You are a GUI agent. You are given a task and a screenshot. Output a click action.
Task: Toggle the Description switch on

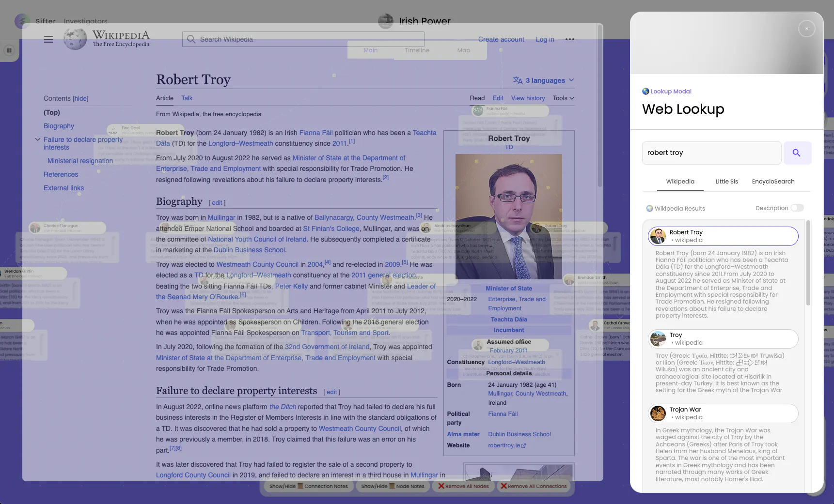click(797, 208)
